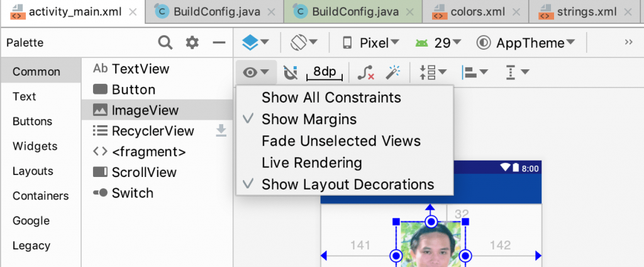644x267 pixels.
Task: Open API level 29 dropdown
Action: click(x=438, y=43)
